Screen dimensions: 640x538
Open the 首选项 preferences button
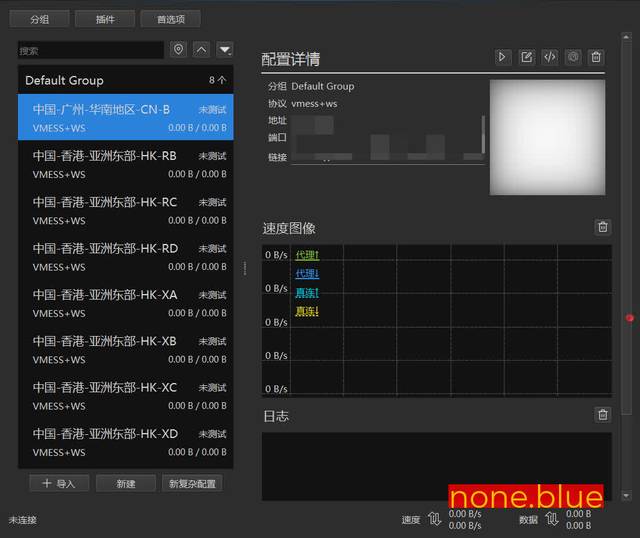click(170, 19)
